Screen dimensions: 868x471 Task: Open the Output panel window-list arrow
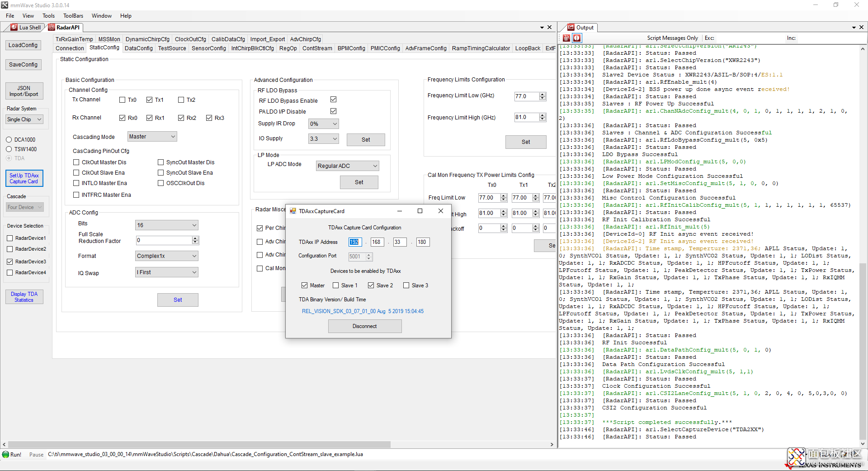click(x=854, y=28)
